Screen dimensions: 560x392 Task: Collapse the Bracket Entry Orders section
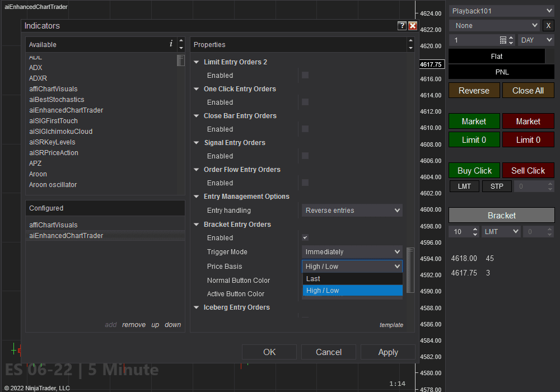[x=196, y=224]
